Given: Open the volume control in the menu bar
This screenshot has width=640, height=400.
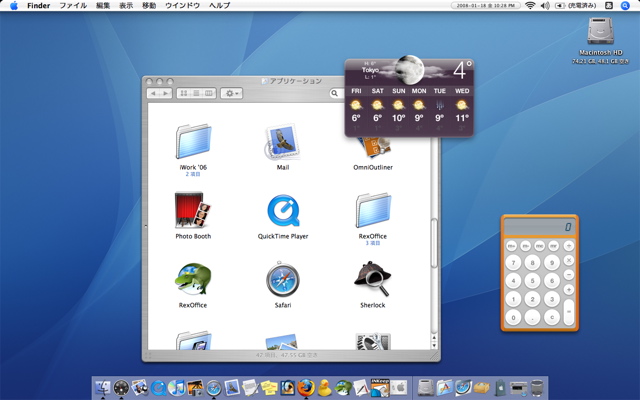Looking at the screenshot, I should click(545, 5).
